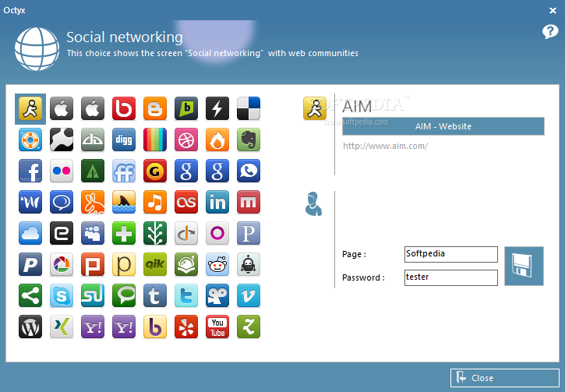Select the PayPal P icon
This screenshot has height=392, width=565.
click(x=30, y=264)
